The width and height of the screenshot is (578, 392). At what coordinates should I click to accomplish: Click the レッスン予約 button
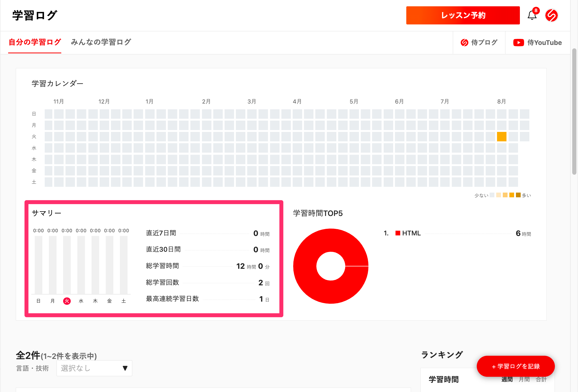pos(463,16)
